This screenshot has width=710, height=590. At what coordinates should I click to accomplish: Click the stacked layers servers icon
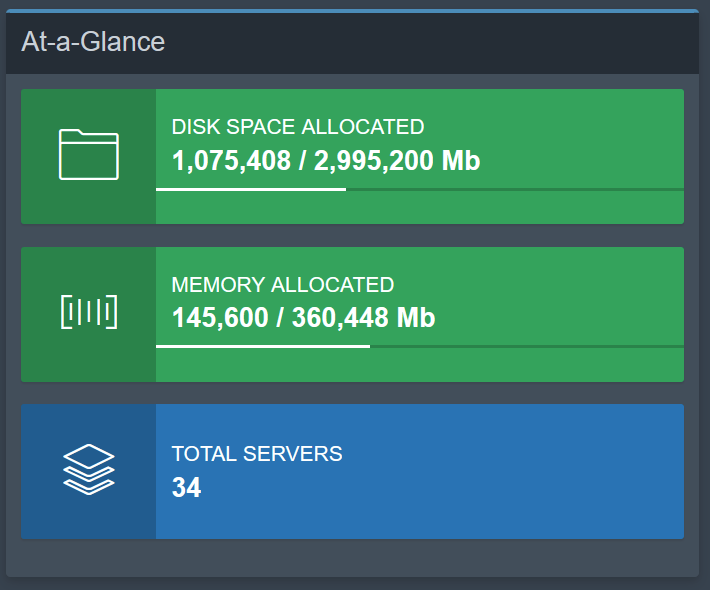pos(89,469)
